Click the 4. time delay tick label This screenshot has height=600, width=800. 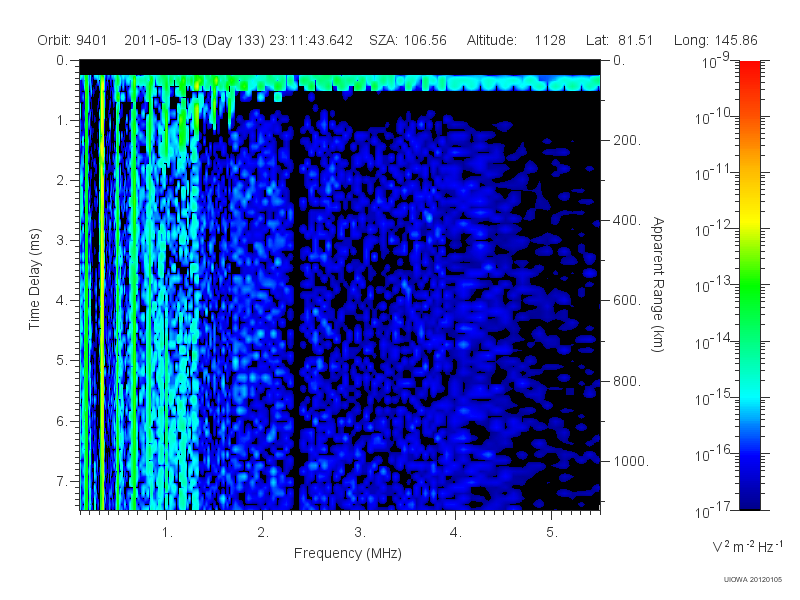(61, 301)
